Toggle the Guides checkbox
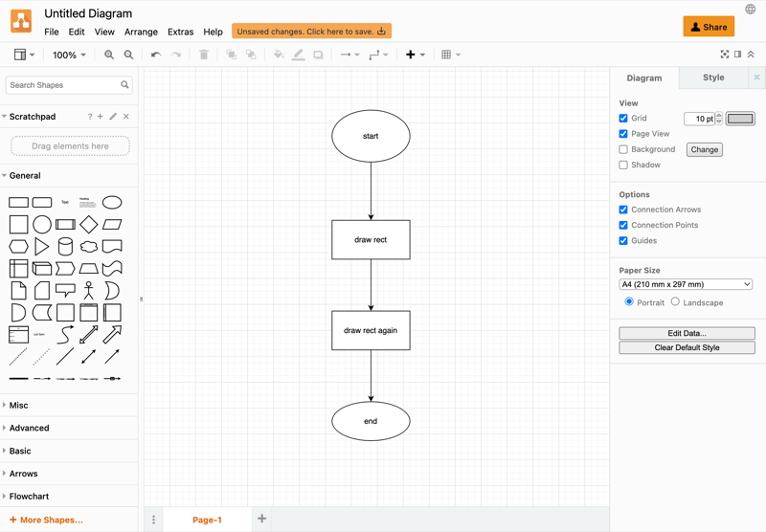Image resolution: width=766 pixels, height=532 pixels. (x=623, y=240)
